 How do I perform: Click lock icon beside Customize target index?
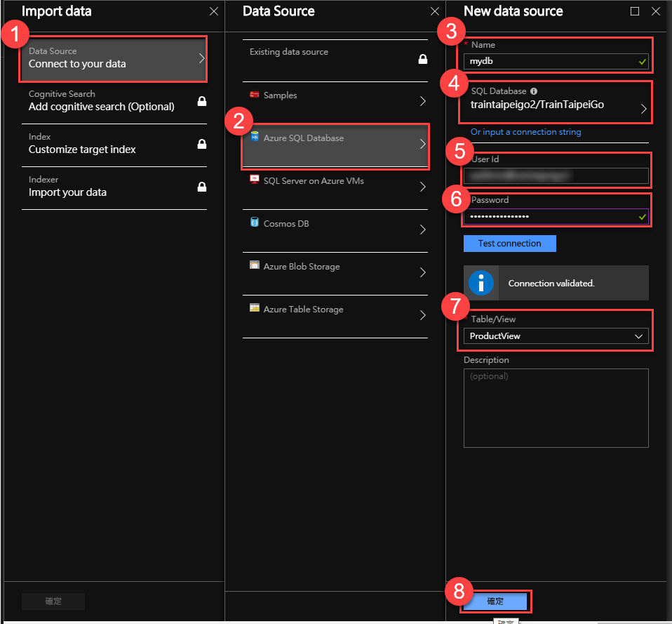[x=201, y=144]
